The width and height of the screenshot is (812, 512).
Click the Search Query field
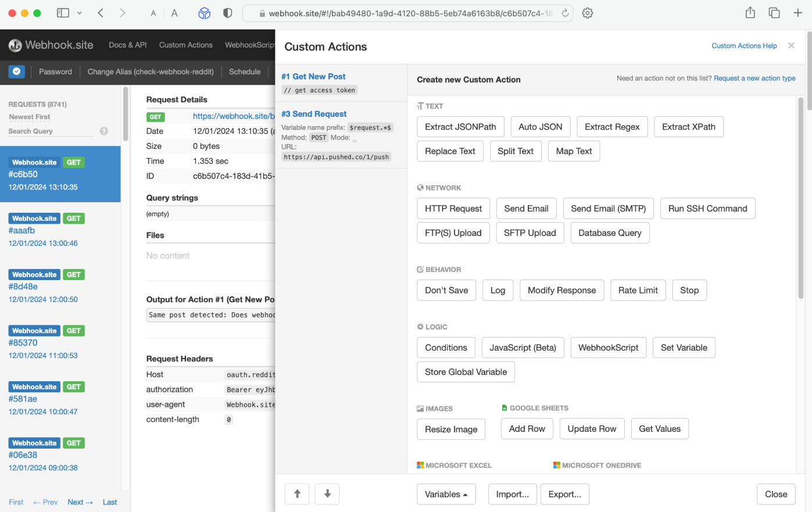coord(51,131)
